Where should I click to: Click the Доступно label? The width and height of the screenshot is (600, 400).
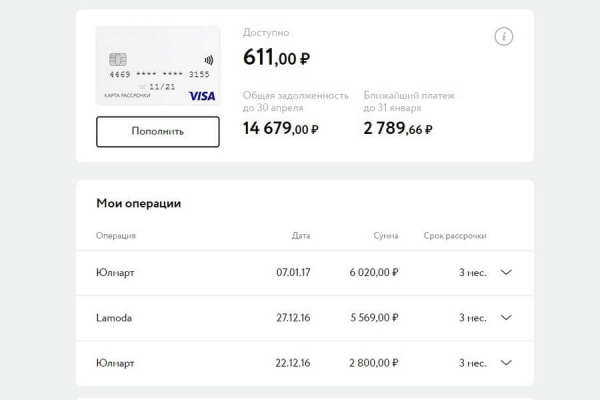266,33
